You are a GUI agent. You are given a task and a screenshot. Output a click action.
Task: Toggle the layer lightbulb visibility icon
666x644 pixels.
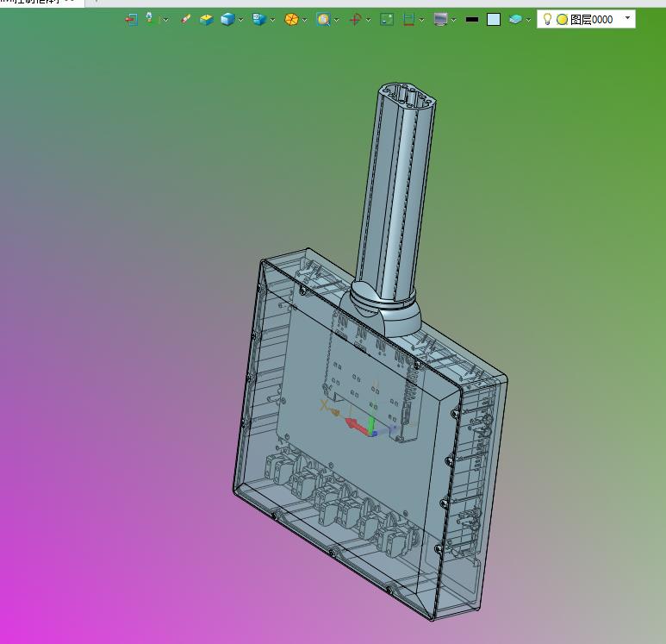547,19
